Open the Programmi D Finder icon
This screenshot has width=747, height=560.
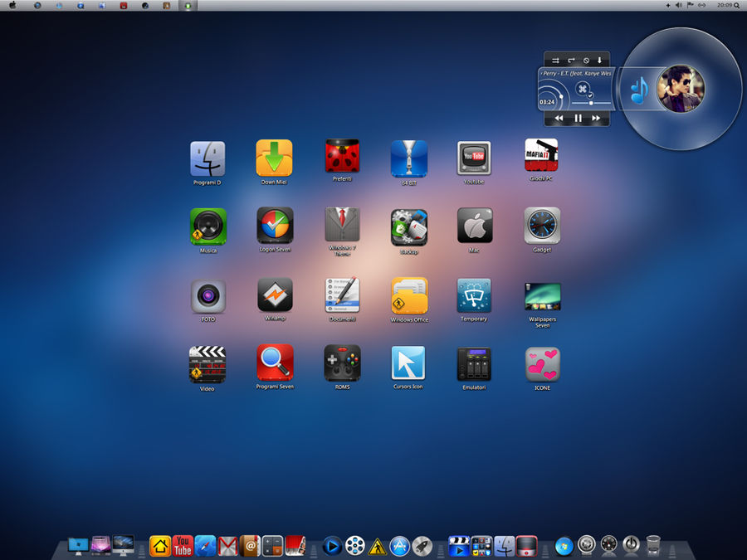[x=207, y=158]
